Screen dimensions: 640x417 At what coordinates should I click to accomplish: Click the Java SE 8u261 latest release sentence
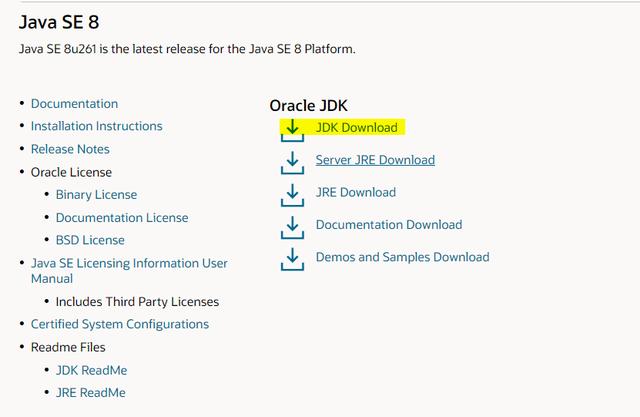point(187,49)
